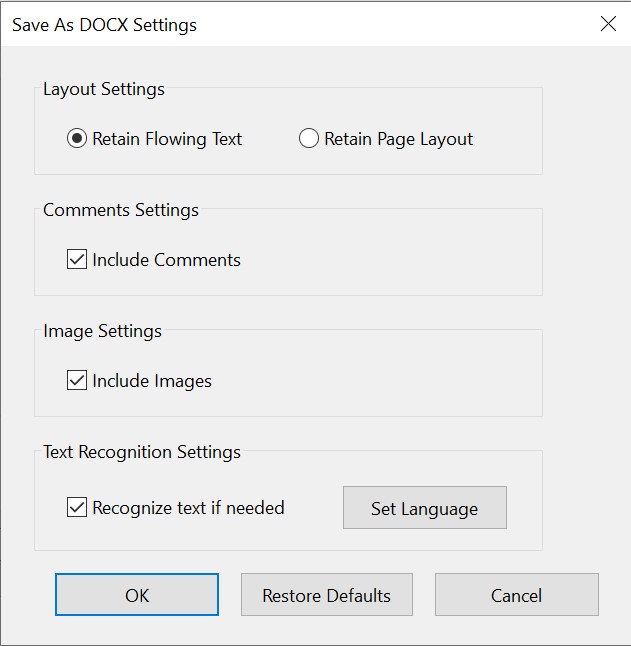Open the Set Language dialog

click(x=424, y=508)
